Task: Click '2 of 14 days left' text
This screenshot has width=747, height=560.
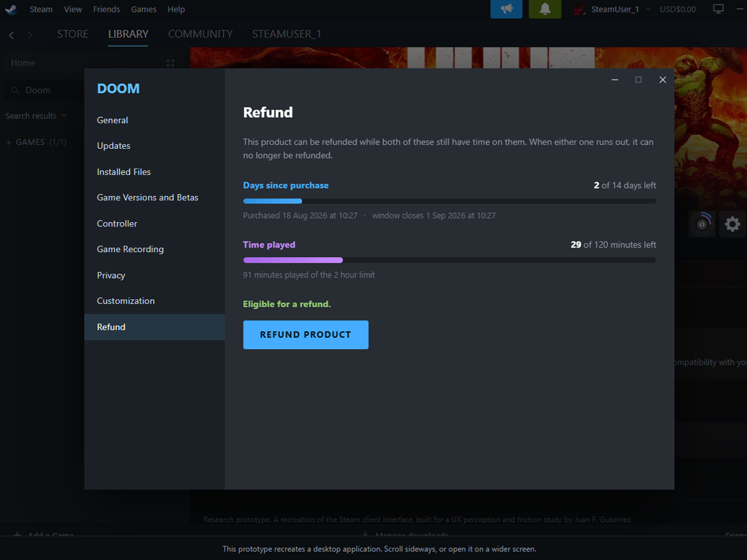Action: [625, 185]
